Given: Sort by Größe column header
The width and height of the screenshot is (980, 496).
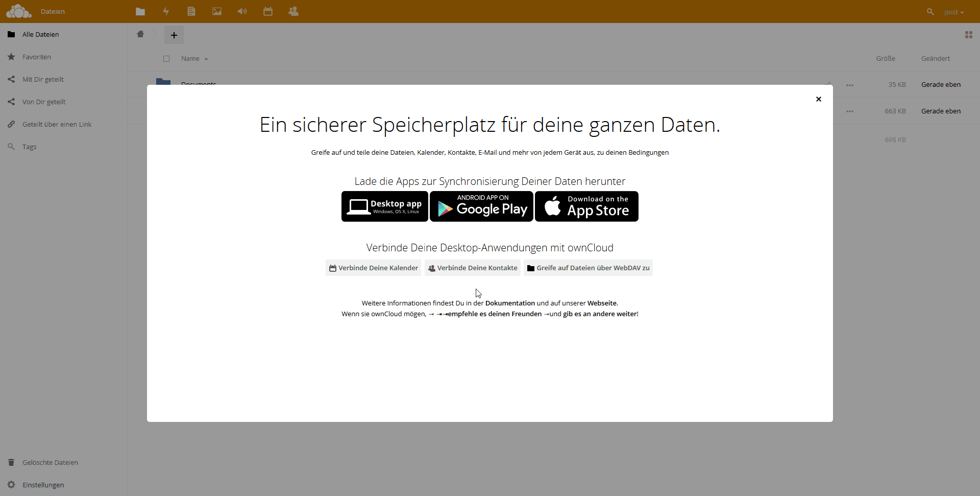Looking at the screenshot, I should click(x=886, y=58).
